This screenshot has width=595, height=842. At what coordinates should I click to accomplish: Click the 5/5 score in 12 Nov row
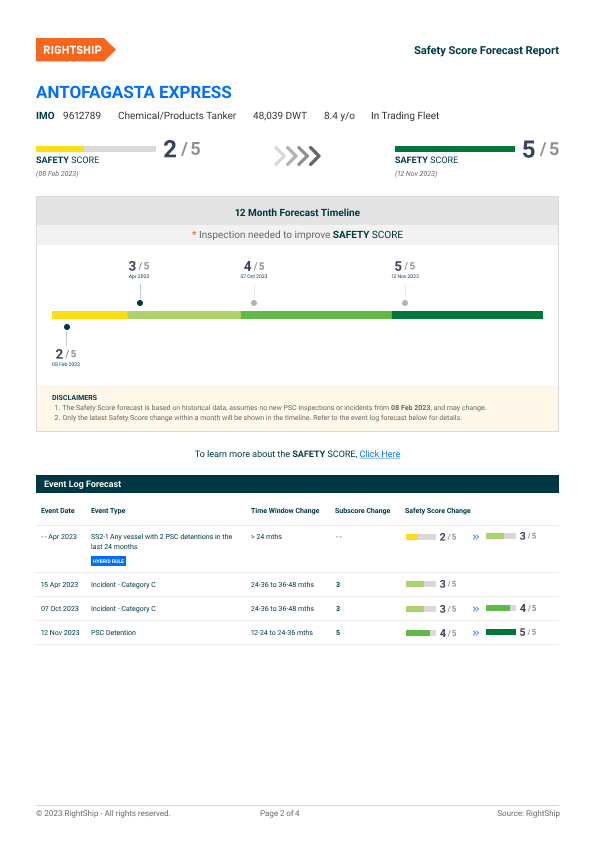point(528,632)
